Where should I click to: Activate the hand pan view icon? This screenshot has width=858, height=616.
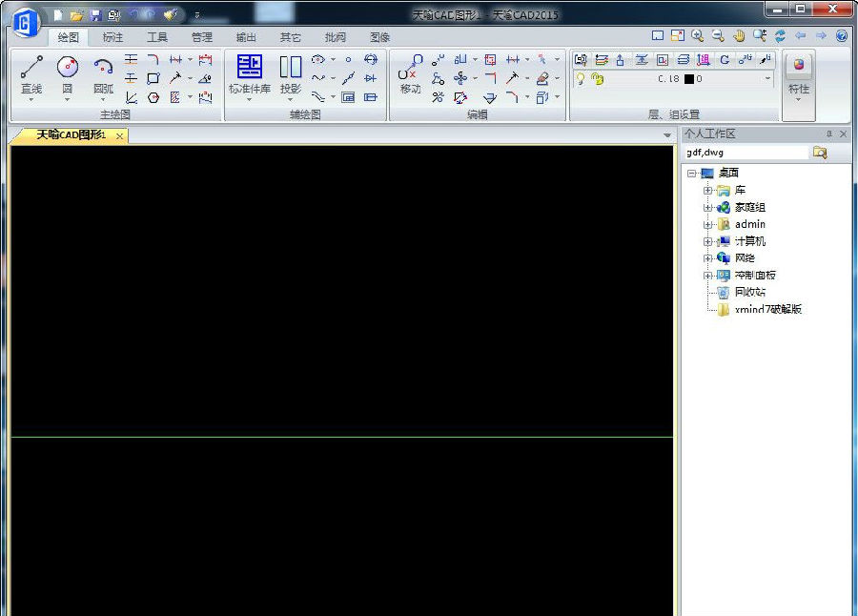[x=739, y=35]
